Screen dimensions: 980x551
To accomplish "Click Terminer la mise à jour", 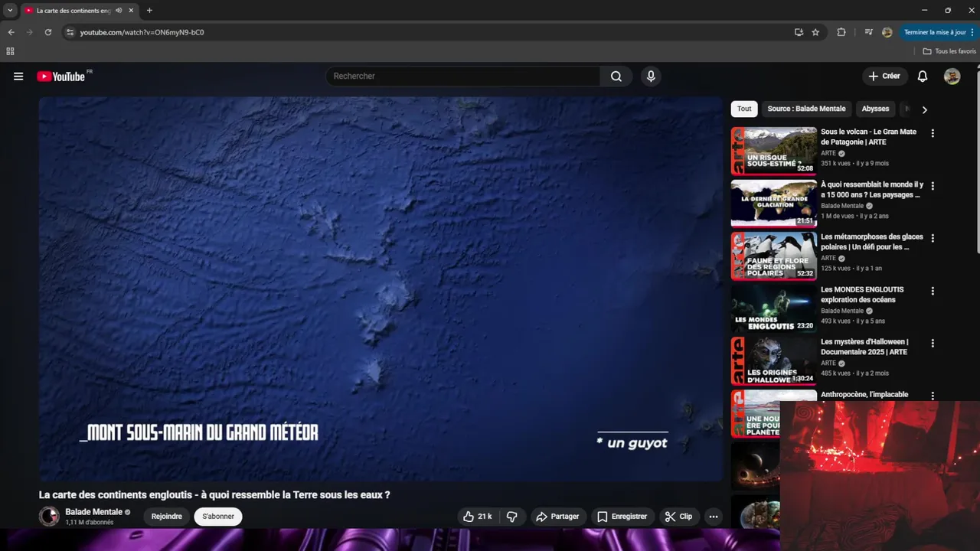I will click(935, 32).
